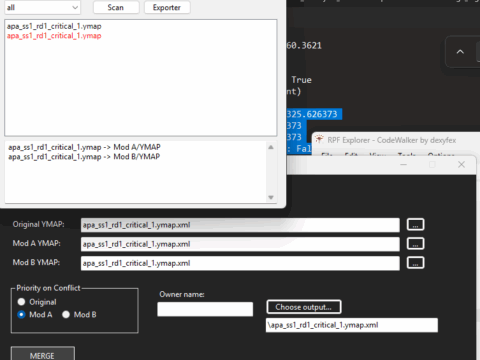The image size is (480, 360).
Task: Click the up chevron button in editor
Action: tap(460, 52)
